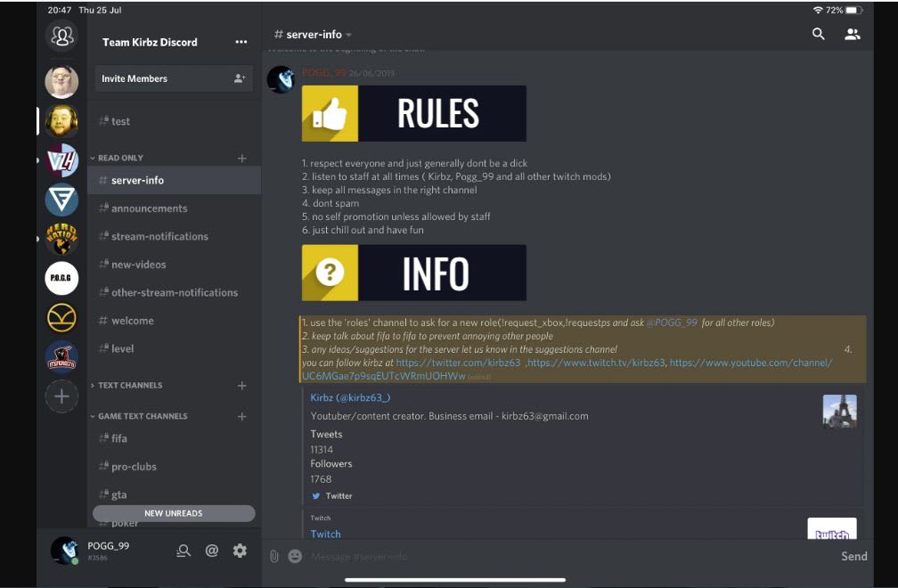Open the fifa channel
Viewport: 898px width, 588px height.
(174, 438)
